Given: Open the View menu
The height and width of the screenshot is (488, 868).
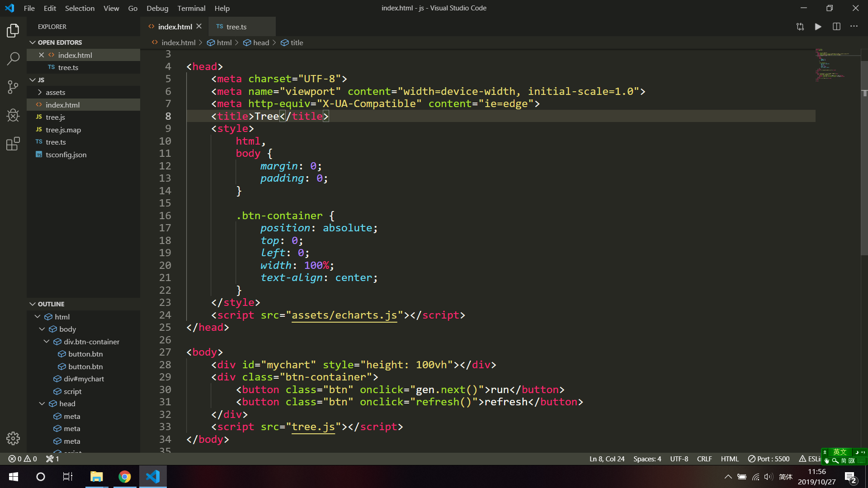Looking at the screenshot, I should click(x=111, y=8).
